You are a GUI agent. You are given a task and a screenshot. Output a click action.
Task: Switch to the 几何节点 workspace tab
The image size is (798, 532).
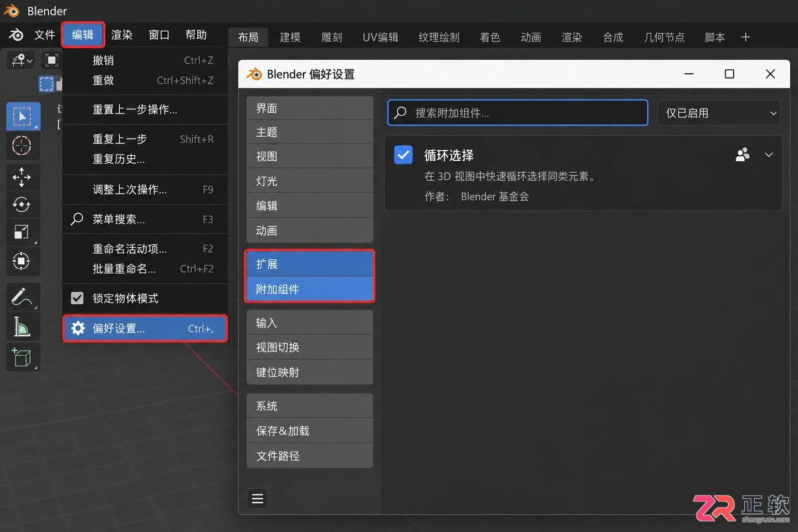664,37
